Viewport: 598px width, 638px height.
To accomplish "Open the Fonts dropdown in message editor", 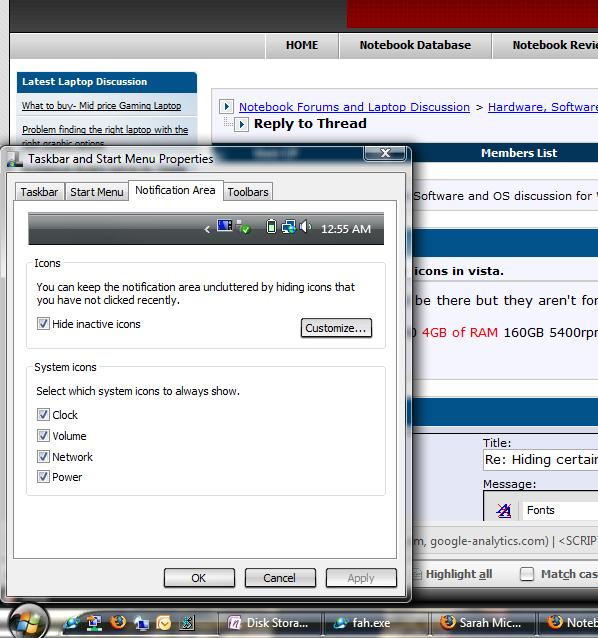I will click(561, 510).
